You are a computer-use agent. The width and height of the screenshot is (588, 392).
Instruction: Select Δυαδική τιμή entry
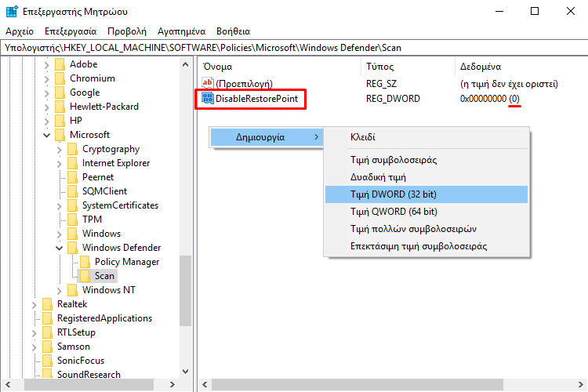[x=426, y=177]
